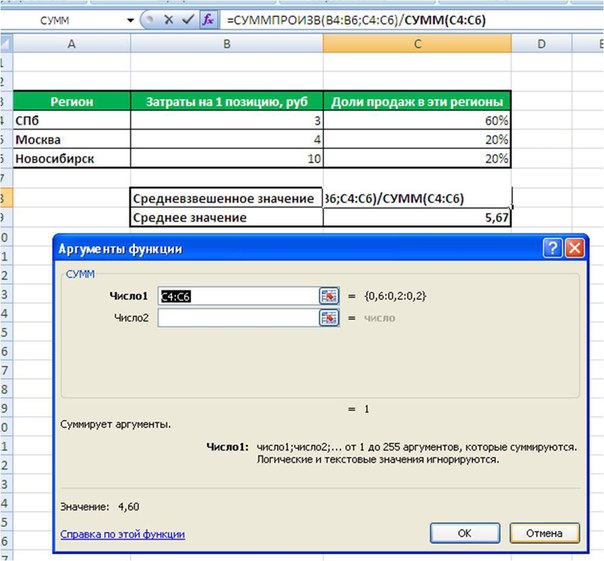Click the Москва cell
The width and height of the screenshot is (604, 561).
tap(70, 139)
